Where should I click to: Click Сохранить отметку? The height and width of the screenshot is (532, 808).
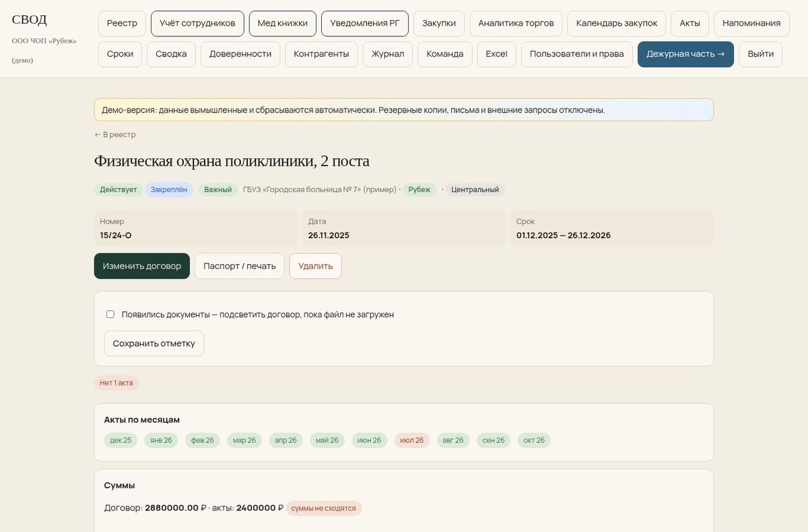pyautogui.click(x=154, y=343)
